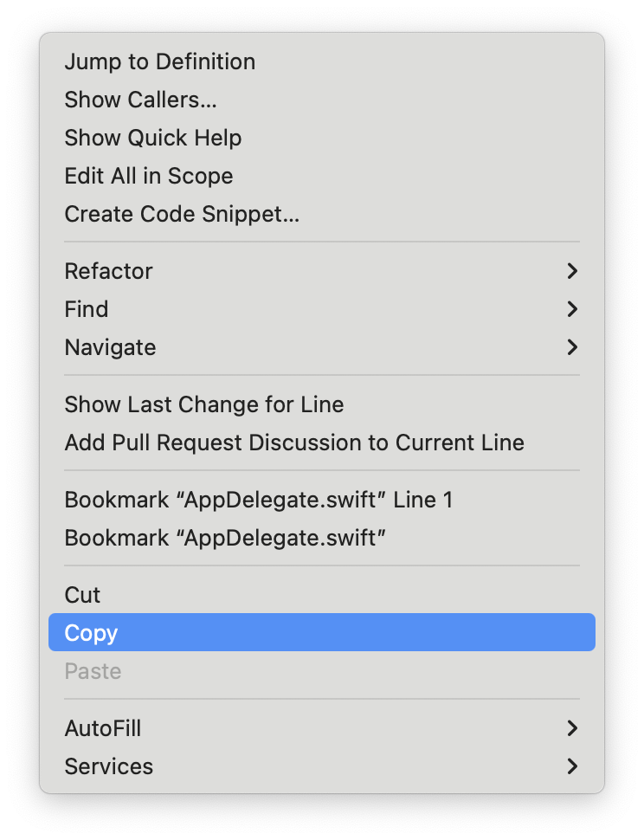Select Cut from the context menu
This screenshot has width=644, height=840.
coord(82,595)
